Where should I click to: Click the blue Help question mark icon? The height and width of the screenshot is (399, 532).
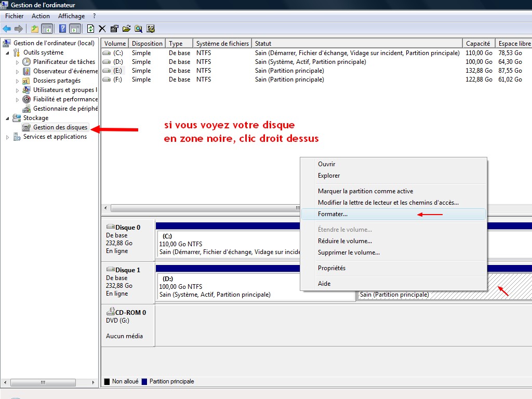(x=63, y=29)
